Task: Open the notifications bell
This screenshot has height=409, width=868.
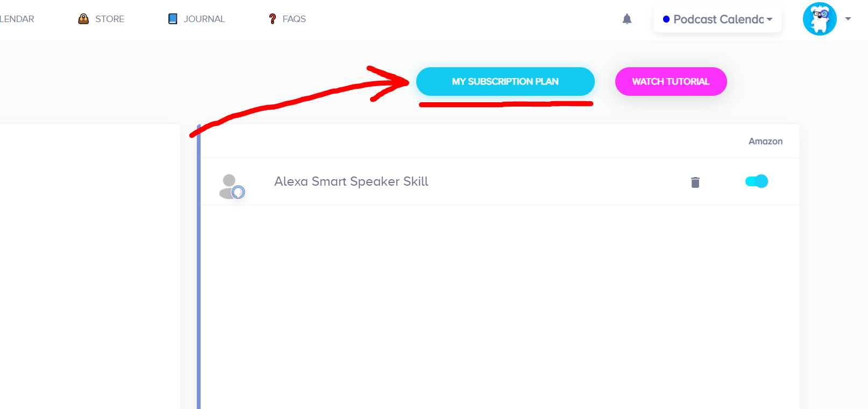Action: (x=627, y=19)
